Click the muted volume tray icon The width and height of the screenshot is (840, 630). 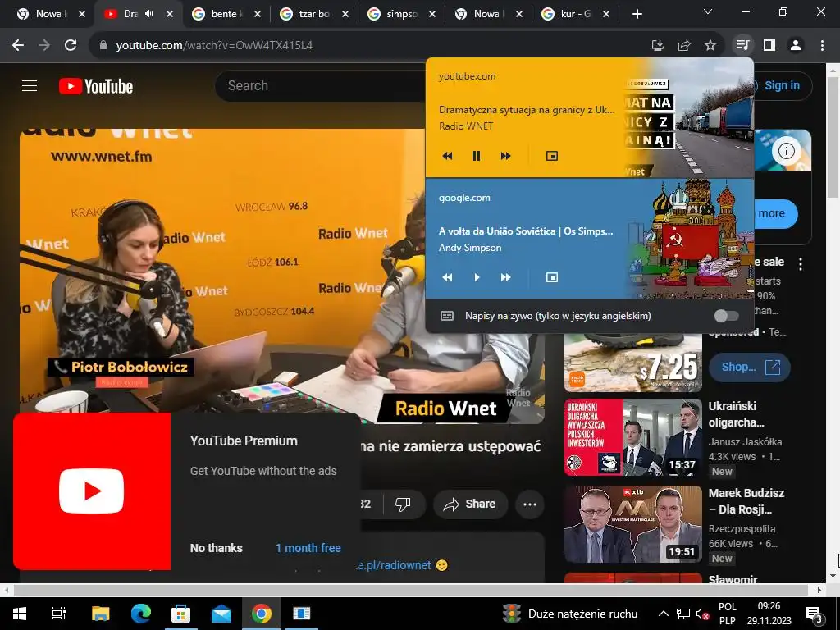coord(702,614)
